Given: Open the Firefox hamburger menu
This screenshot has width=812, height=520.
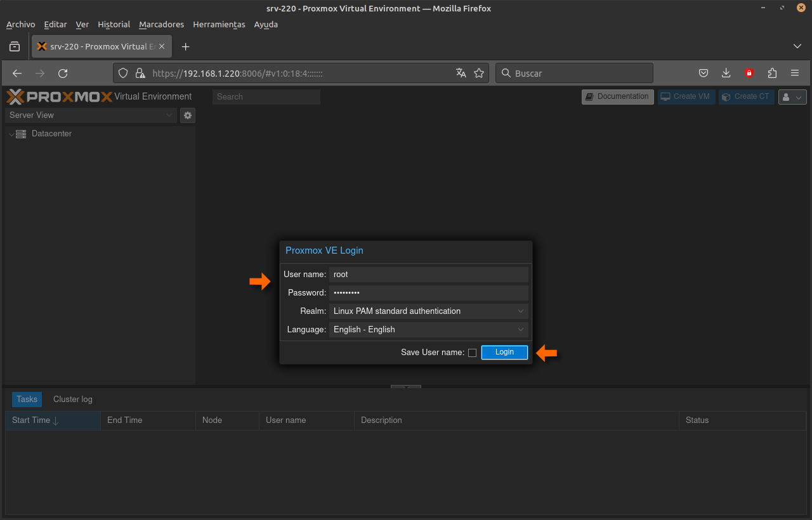Looking at the screenshot, I should (x=795, y=73).
